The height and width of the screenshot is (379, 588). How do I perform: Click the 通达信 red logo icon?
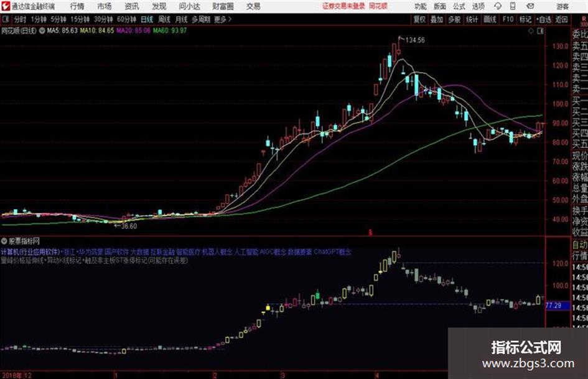[x=5, y=6]
